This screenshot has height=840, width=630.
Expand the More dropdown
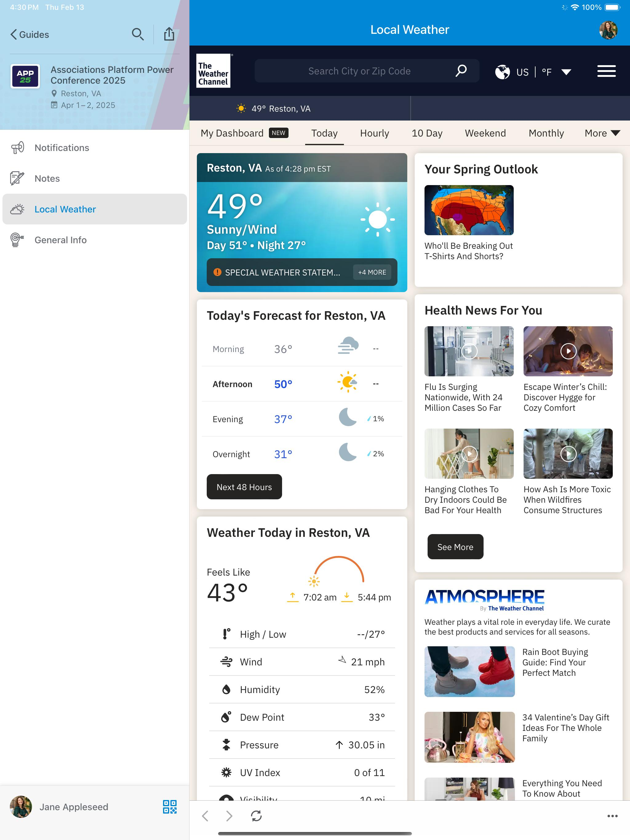[602, 133]
